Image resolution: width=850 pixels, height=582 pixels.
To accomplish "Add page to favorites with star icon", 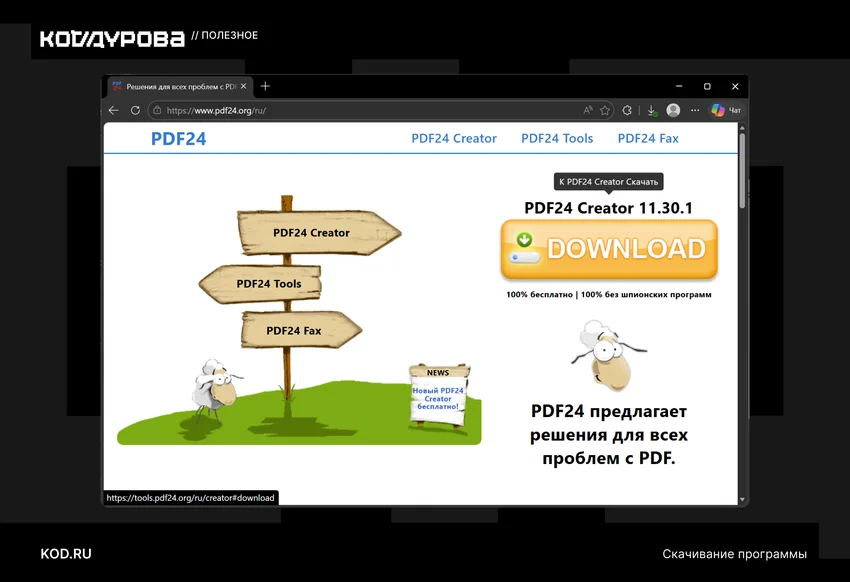I will click(x=605, y=111).
